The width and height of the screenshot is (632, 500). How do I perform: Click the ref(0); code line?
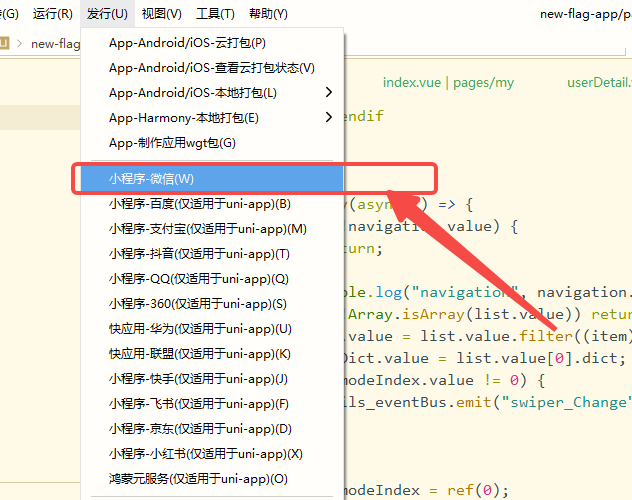click(x=426, y=490)
